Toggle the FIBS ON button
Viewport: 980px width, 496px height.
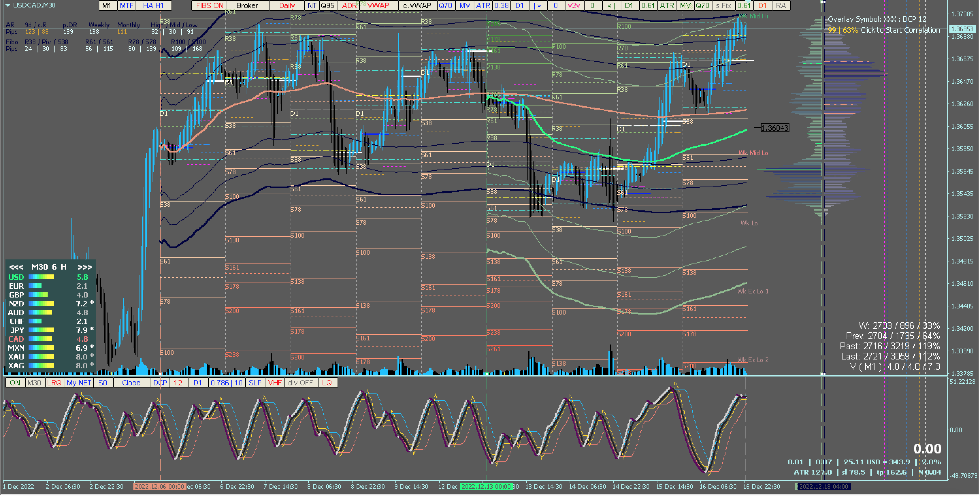209,5
